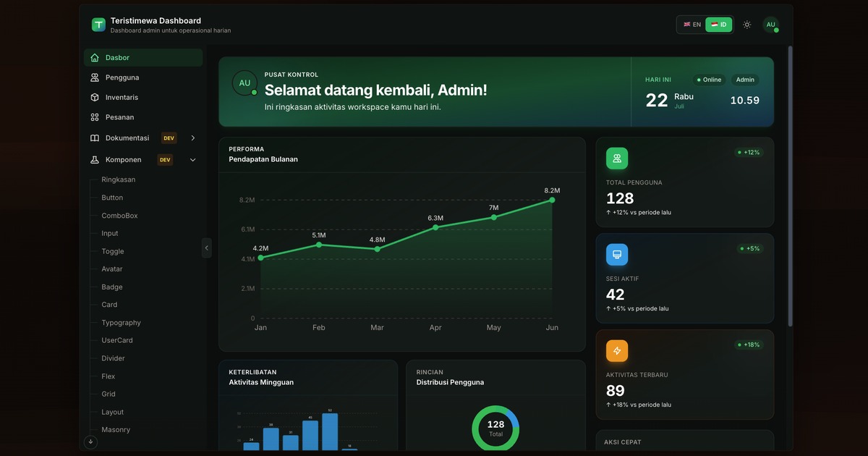Click the Aktivitas Terbaru lightning icon
The image size is (868, 456).
[x=617, y=351]
